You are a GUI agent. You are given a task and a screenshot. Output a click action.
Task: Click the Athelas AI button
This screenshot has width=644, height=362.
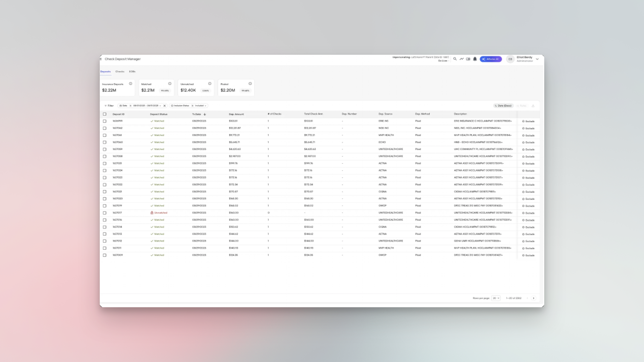491,59
